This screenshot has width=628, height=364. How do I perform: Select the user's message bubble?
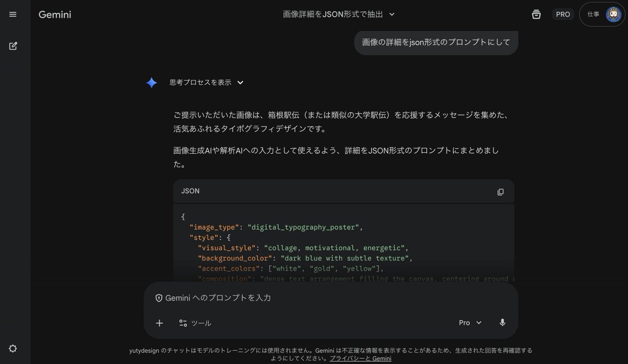435,42
